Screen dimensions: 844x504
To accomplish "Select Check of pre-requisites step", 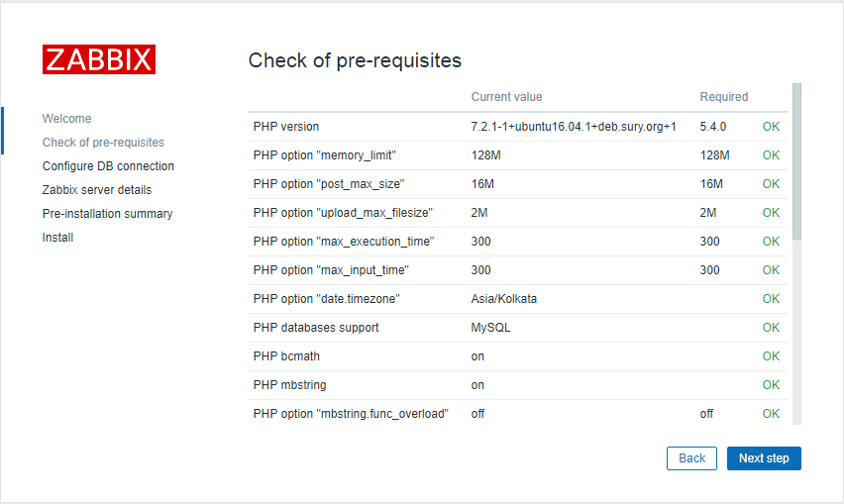I will [103, 143].
